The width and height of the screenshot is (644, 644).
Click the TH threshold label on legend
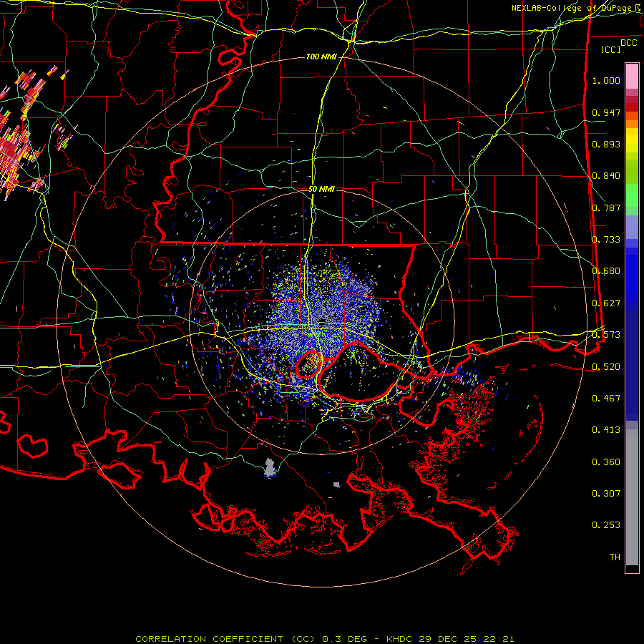[x=615, y=557]
